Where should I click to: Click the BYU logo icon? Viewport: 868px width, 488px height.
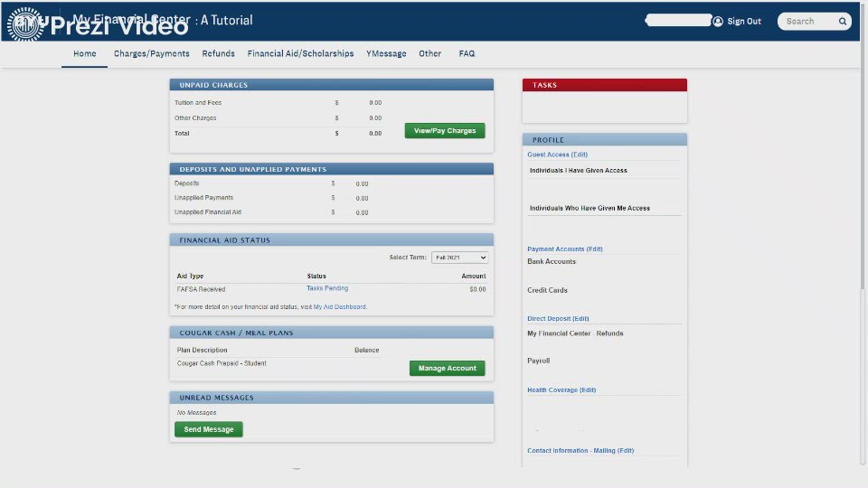[x=24, y=23]
